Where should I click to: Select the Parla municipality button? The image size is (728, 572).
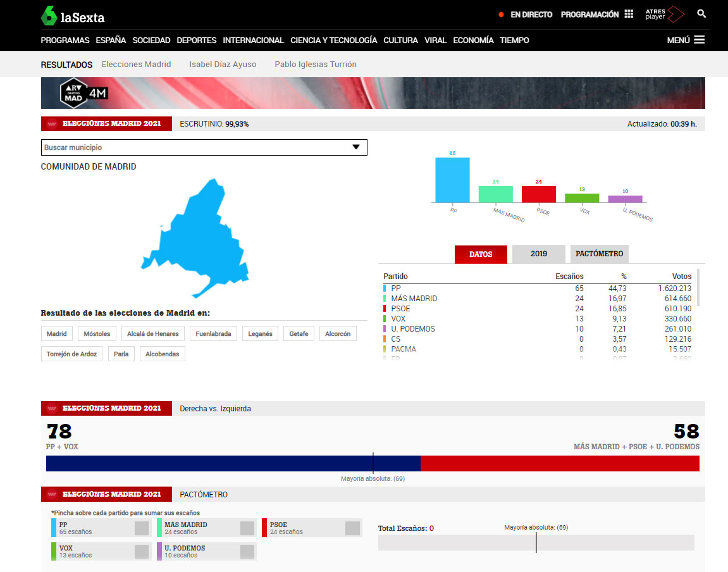(121, 354)
